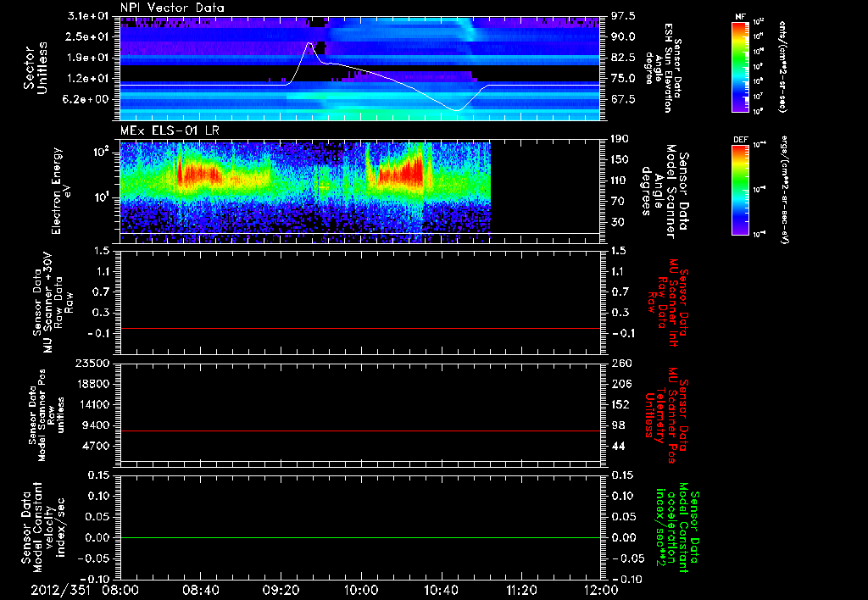Click the 'MU Scanner +30V Raw Data' axis title

53,303
